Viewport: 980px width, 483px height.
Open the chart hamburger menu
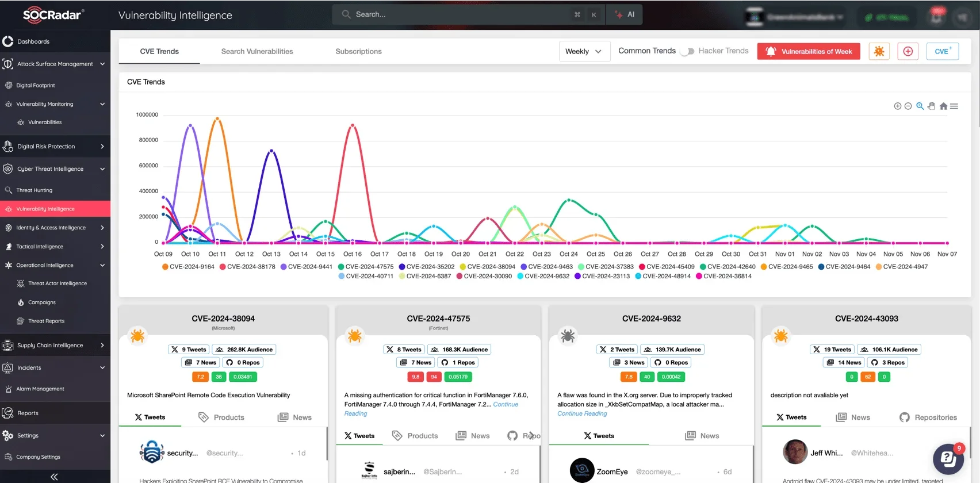click(954, 106)
